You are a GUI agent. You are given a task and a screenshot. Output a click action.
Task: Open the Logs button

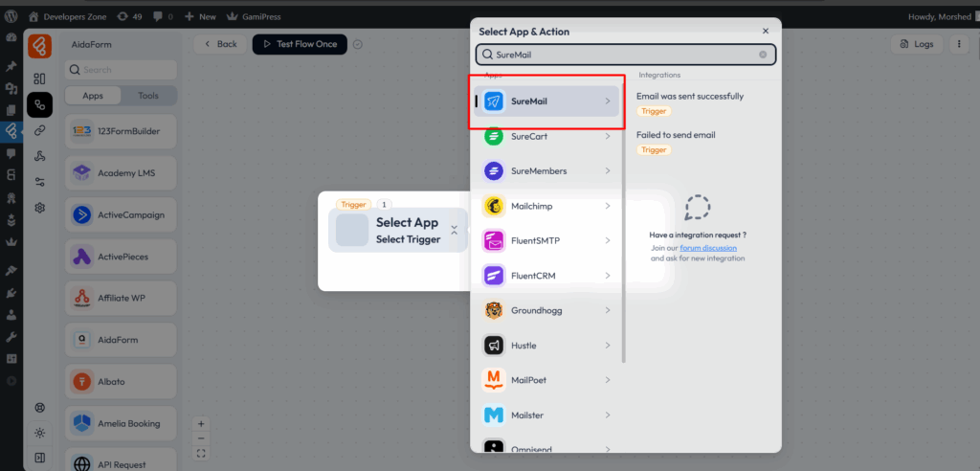917,44
